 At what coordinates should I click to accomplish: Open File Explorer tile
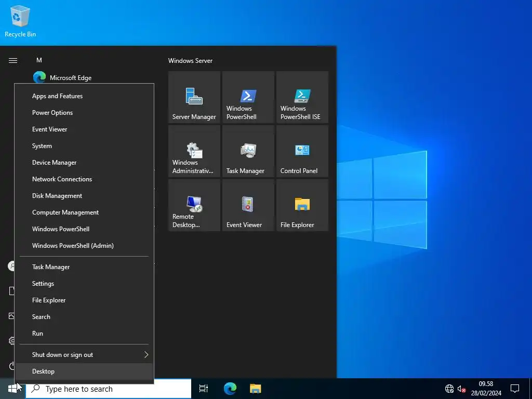pyautogui.click(x=302, y=205)
